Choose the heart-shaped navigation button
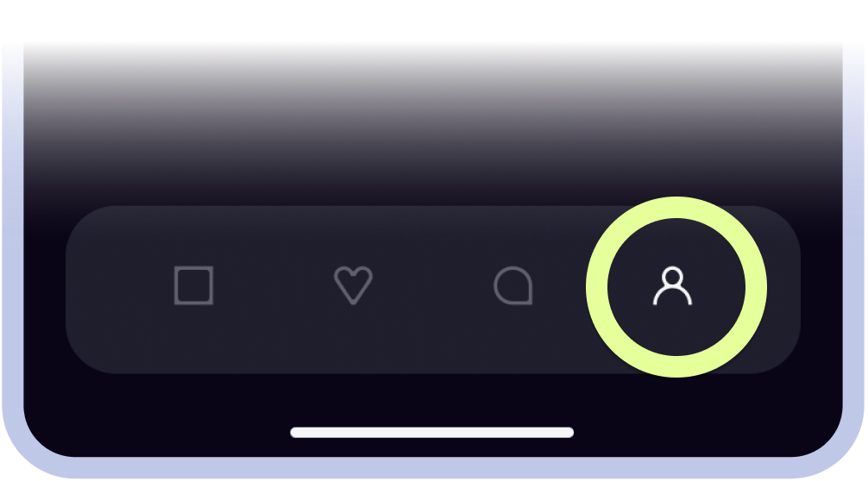The image size is (868, 481). [353, 285]
